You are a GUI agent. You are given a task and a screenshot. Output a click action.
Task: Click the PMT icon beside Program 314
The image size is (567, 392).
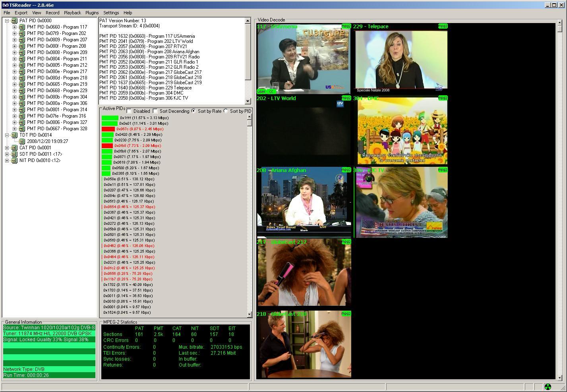[x=22, y=110]
